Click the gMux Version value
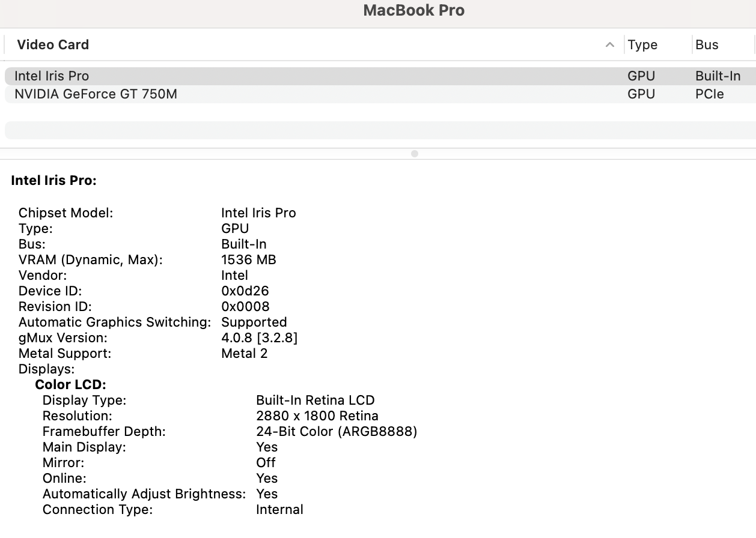756x538 pixels. 259,338
